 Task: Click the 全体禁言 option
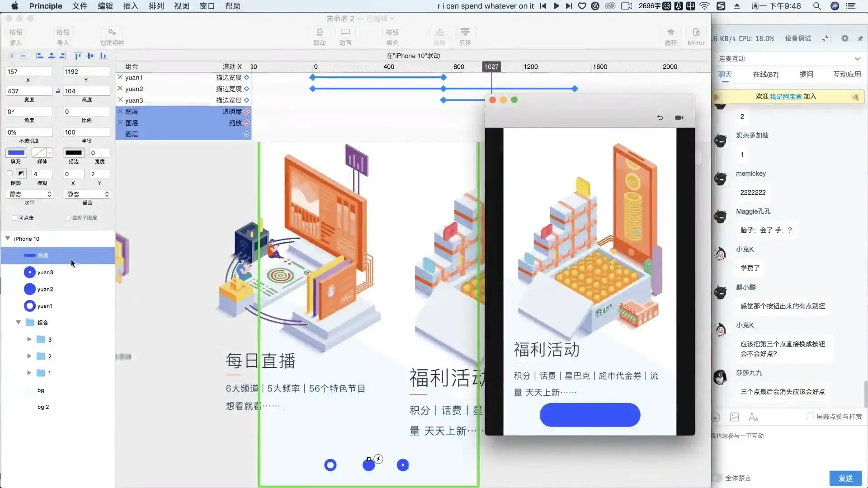coord(738,478)
